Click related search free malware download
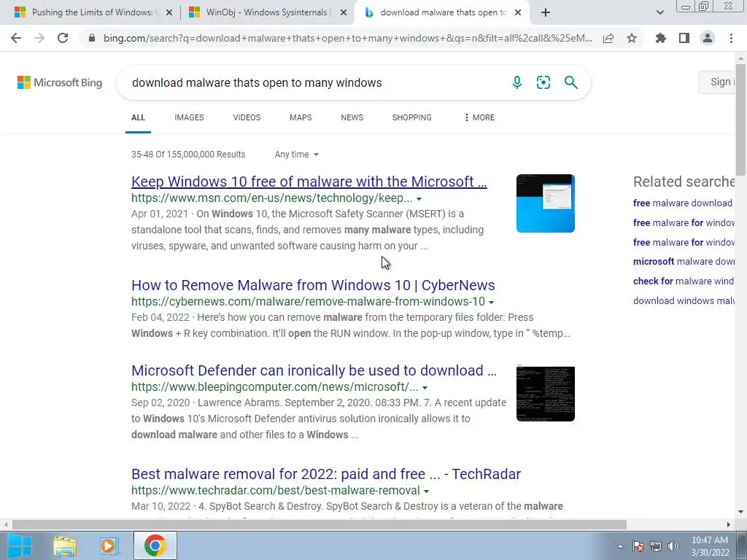This screenshot has width=747, height=560. pos(682,203)
